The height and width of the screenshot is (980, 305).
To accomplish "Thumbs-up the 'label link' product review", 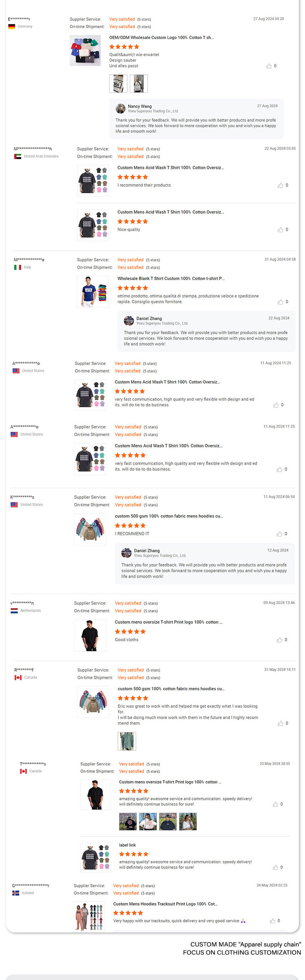I will click(275, 867).
